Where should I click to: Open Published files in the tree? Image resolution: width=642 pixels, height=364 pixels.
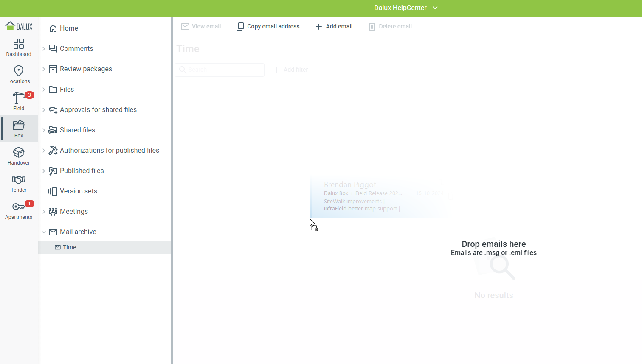tap(82, 171)
